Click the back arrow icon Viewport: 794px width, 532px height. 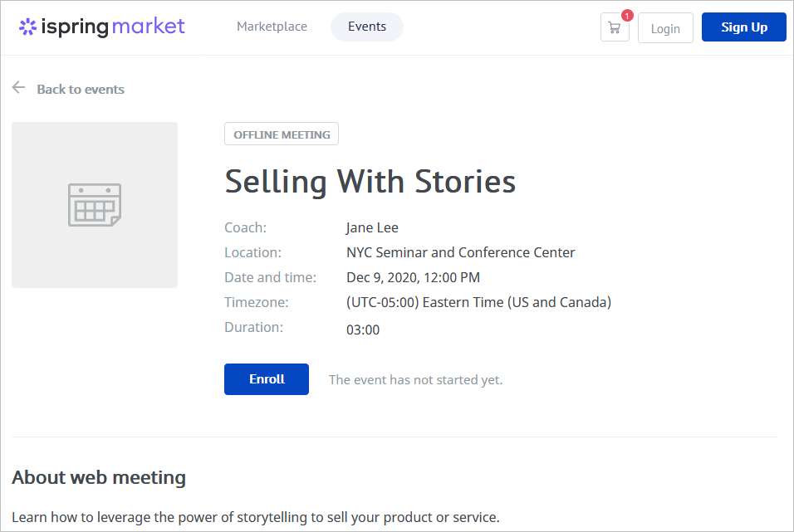(19, 88)
